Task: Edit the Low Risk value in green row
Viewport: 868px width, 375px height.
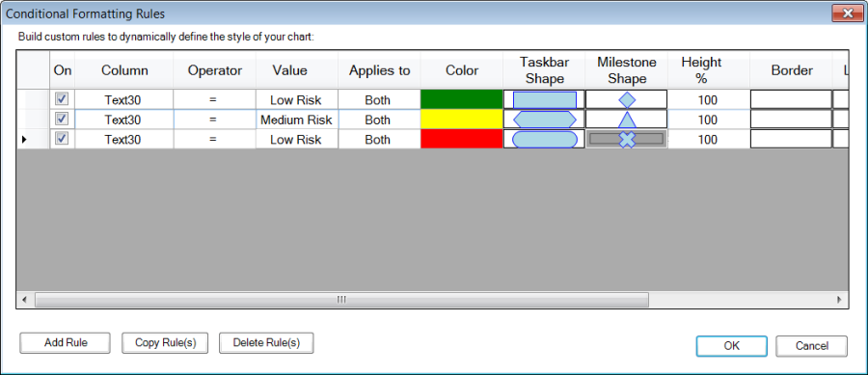Action: (297, 100)
